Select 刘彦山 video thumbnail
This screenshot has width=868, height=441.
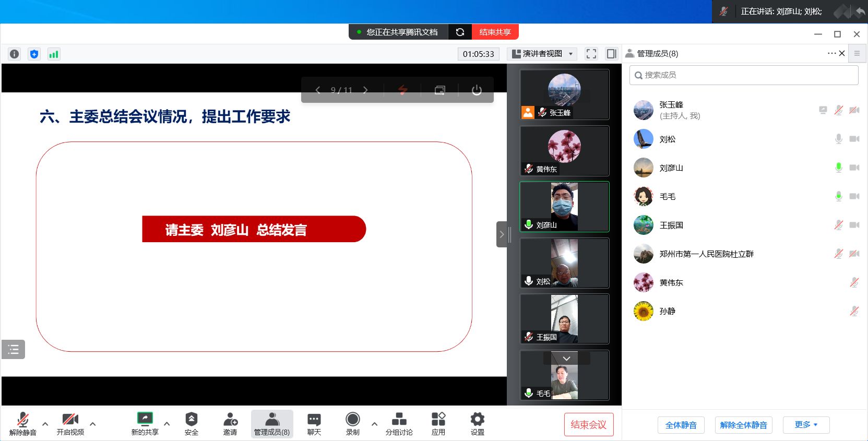click(564, 207)
